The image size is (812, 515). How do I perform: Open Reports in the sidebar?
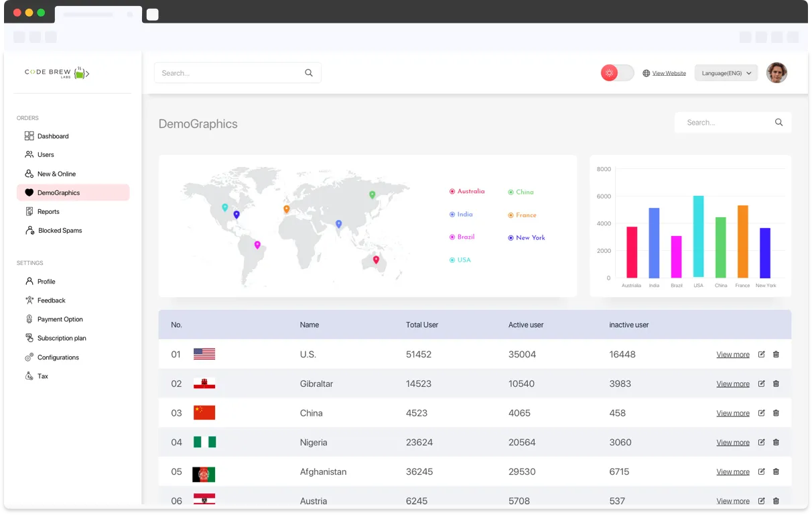[48, 212]
